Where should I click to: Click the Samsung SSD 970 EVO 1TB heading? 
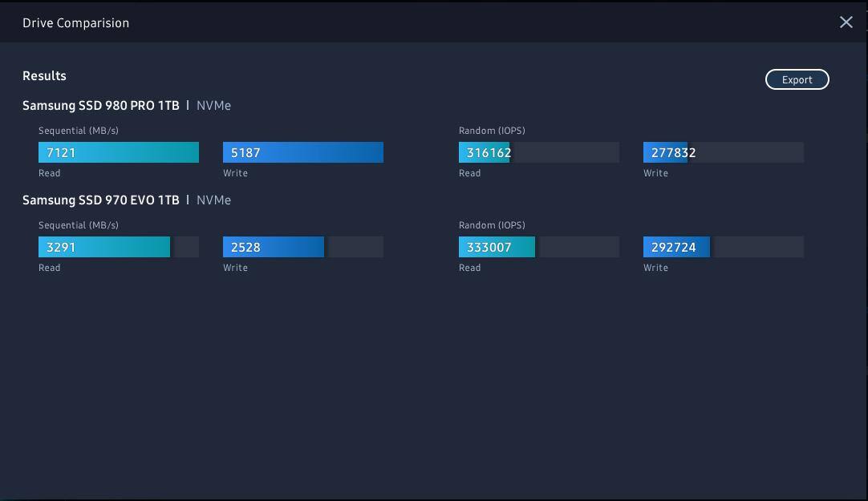click(101, 200)
